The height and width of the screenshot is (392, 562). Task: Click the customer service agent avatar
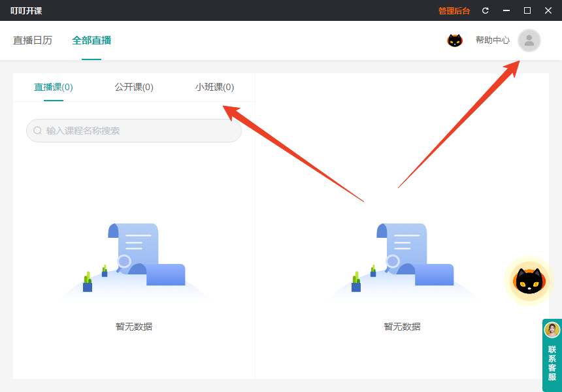tap(551, 329)
